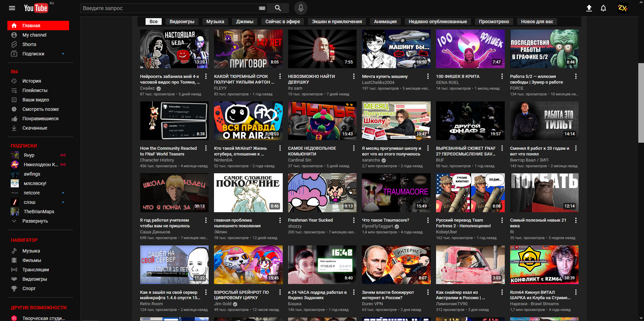Click the page vertical scrollbar thumb

[641, 102]
